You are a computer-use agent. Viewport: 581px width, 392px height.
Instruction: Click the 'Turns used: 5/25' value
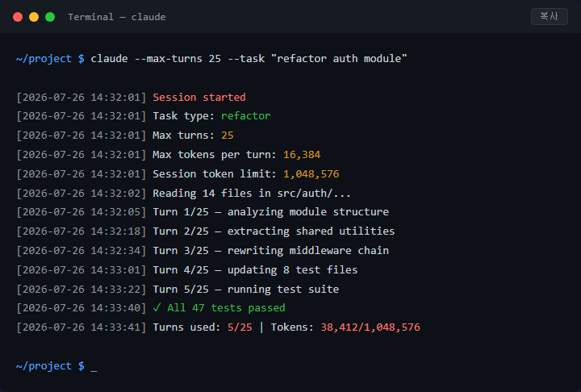pos(240,327)
